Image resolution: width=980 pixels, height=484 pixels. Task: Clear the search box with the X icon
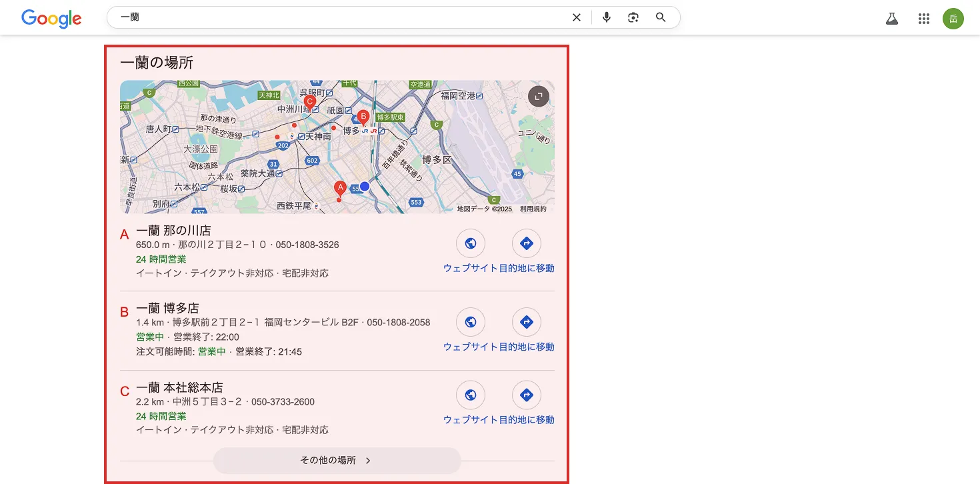tap(577, 17)
